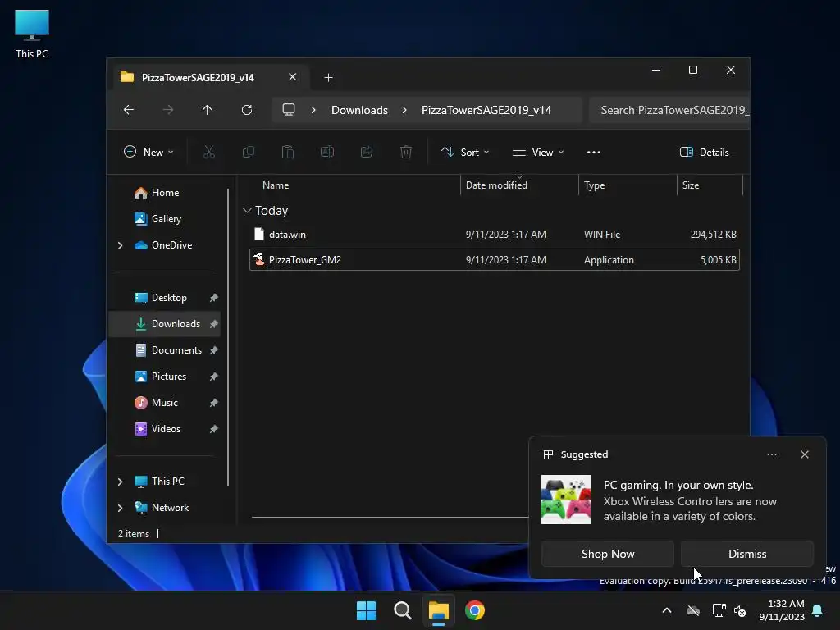Open taskbar Search

402,610
